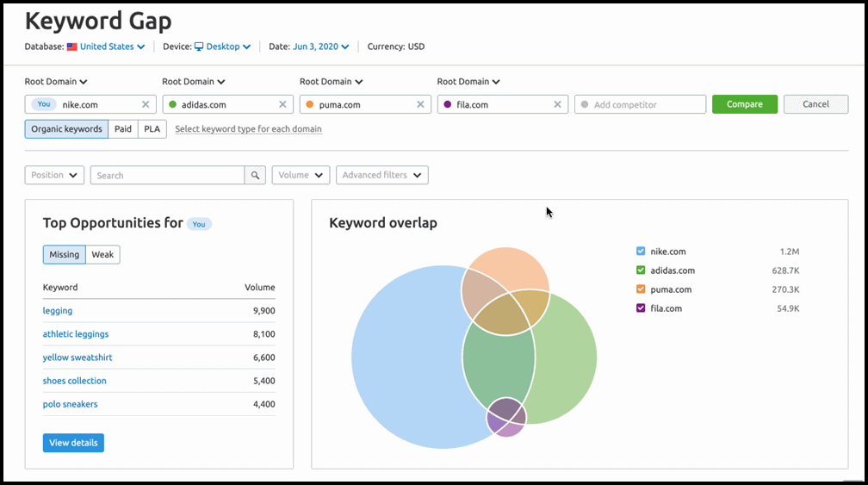Open the Jun 3, 2020 date dropdown
This screenshot has width=868, height=485.
click(x=321, y=47)
